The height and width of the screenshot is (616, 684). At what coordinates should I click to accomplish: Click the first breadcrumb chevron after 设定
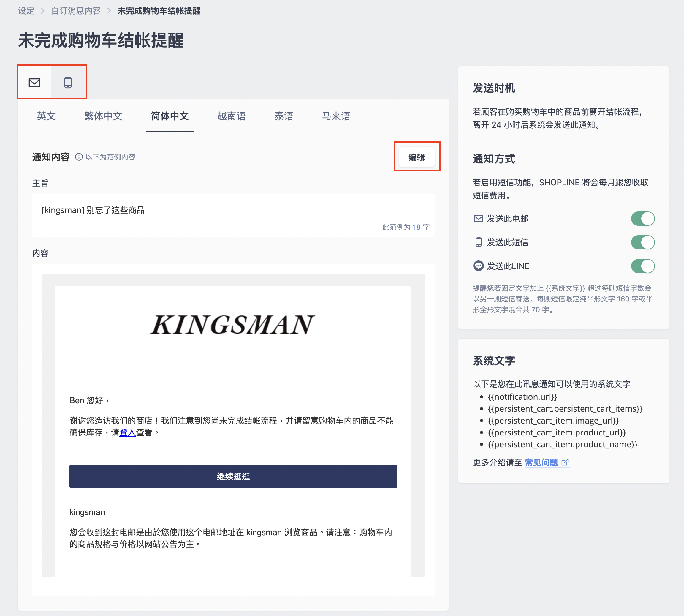tap(43, 11)
